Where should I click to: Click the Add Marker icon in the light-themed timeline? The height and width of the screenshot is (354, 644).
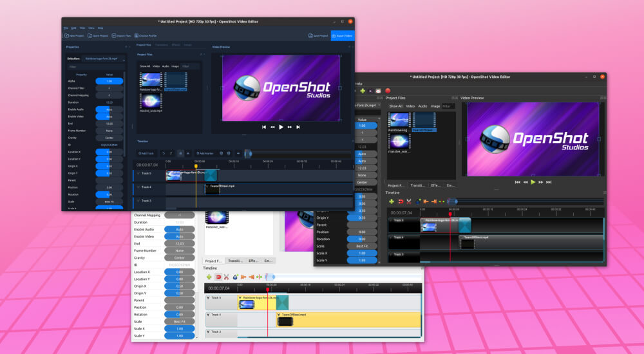[x=235, y=277]
